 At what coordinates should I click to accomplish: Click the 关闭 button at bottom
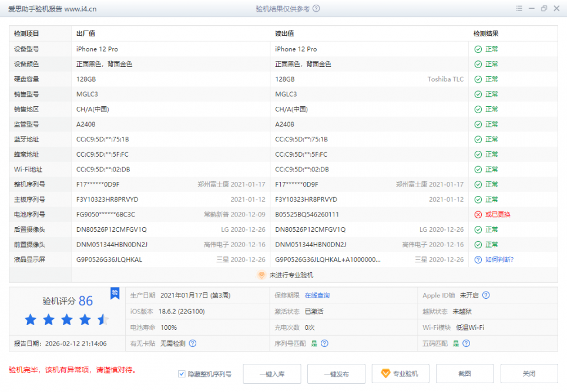pyautogui.click(x=529, y=374)
